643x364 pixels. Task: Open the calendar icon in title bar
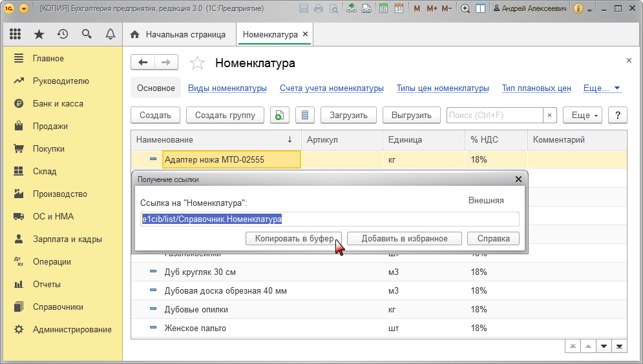pos(399,9)
